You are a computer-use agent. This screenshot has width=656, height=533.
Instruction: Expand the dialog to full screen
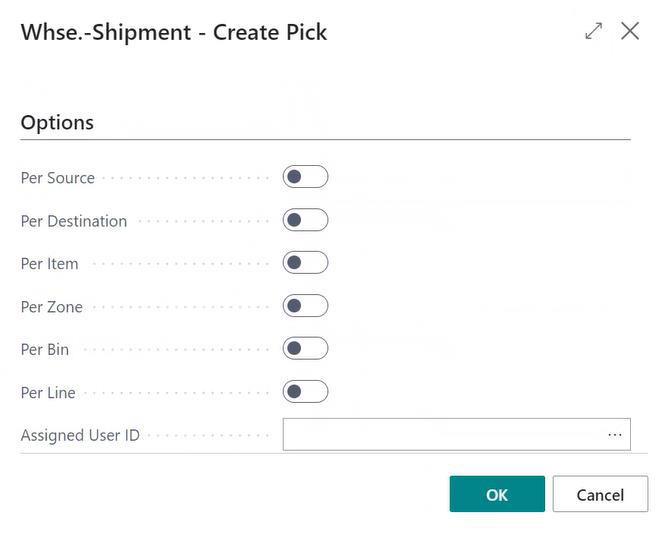[x=594, y=31]
